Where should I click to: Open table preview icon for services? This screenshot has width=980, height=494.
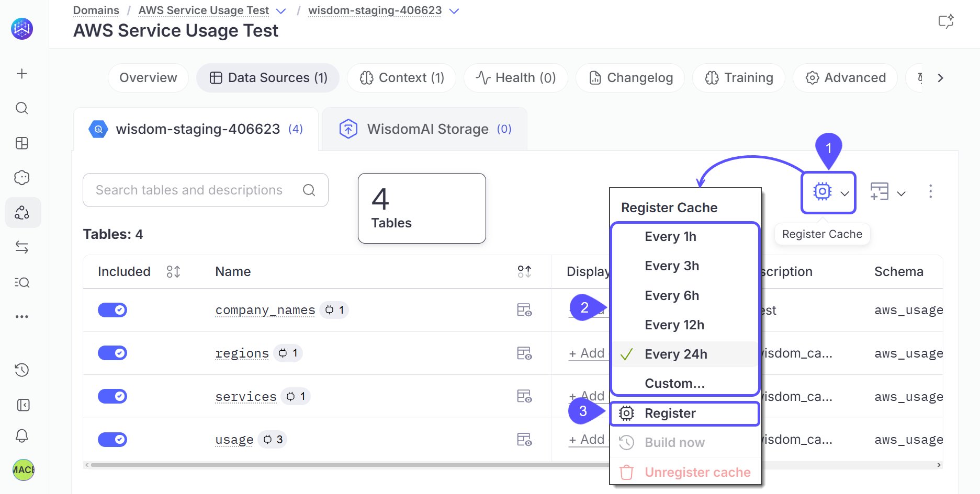(524, 396)
